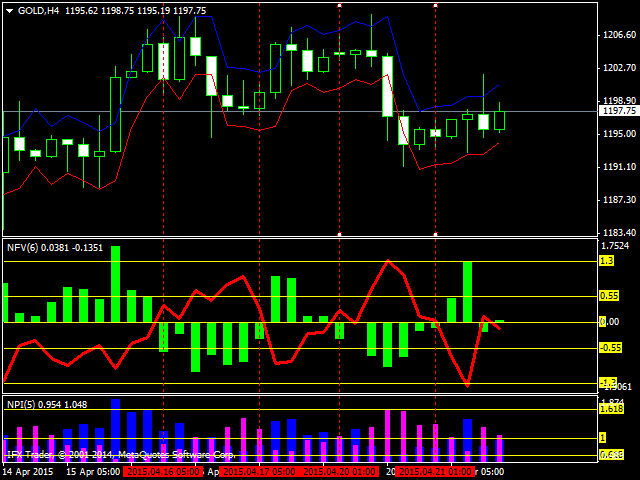The image size is (640, 480).
Task: Click the yellow 1 level label in NPI panel
Action: [x=603, y=438]
